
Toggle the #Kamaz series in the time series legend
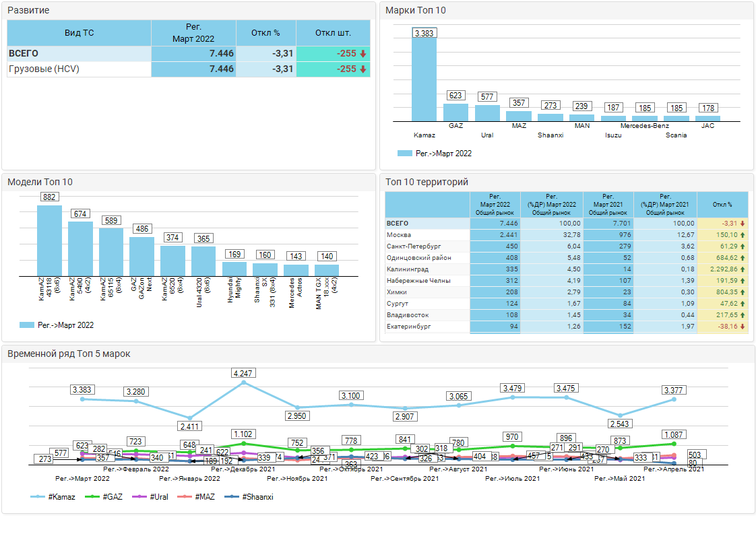(53, 497)
